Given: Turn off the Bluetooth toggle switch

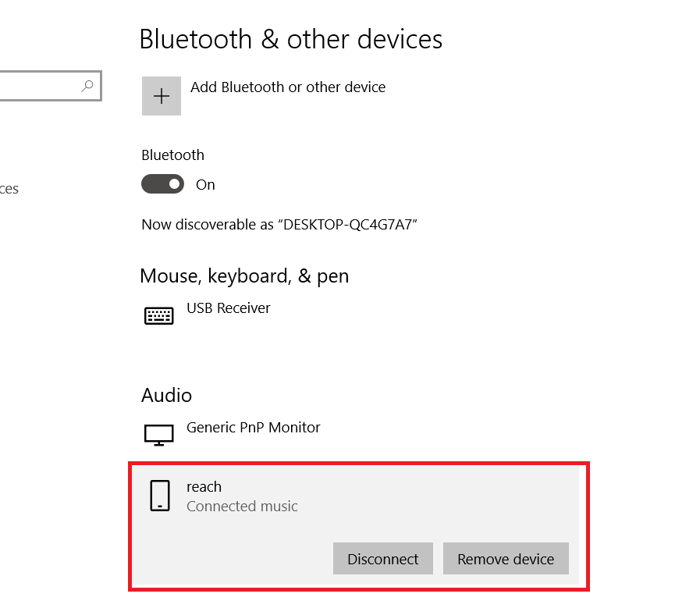Looking at the screenshot, I should pos(162,184).
